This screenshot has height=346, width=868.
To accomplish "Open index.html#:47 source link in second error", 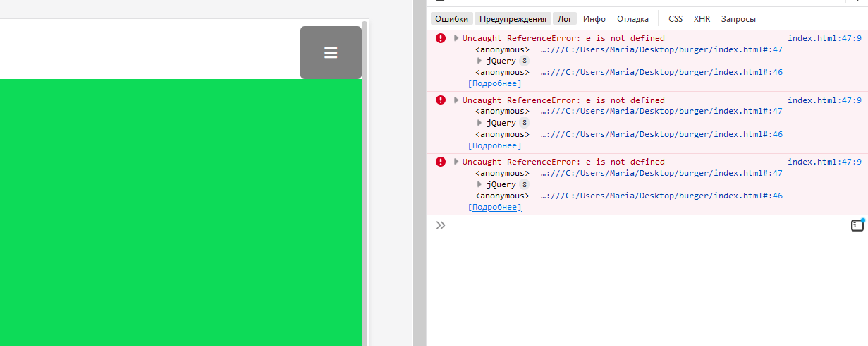I will 661,112.
